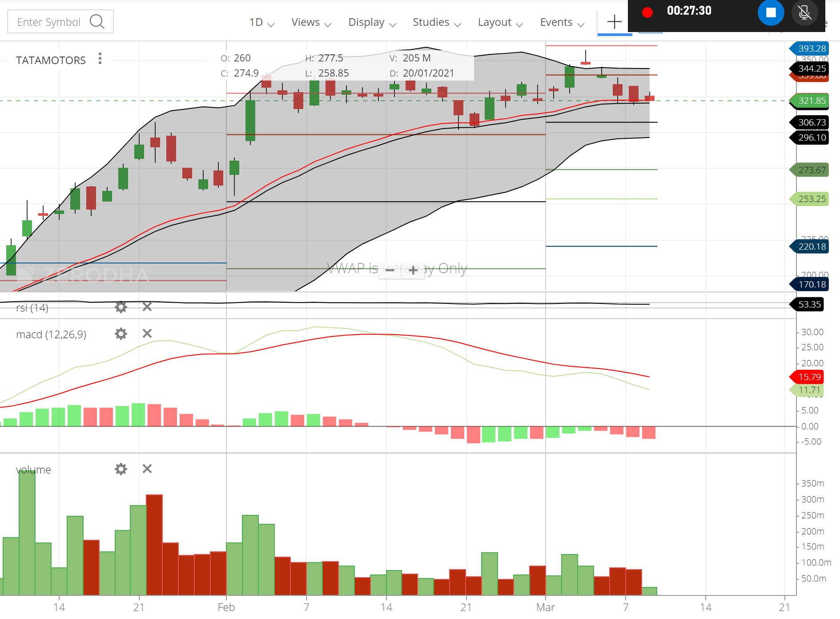Click the 53.35 RSI value label

[x=807, y=304]
